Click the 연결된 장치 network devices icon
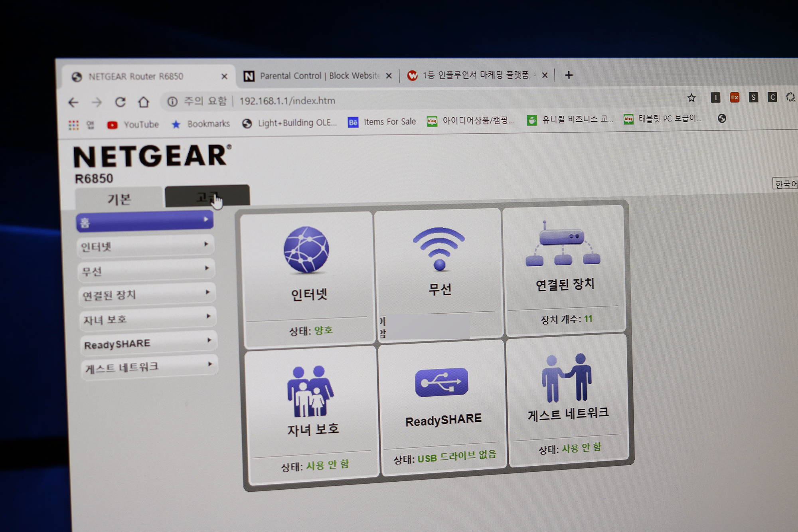Viewport: 798px width, 532px height. [x=563, y=244]
